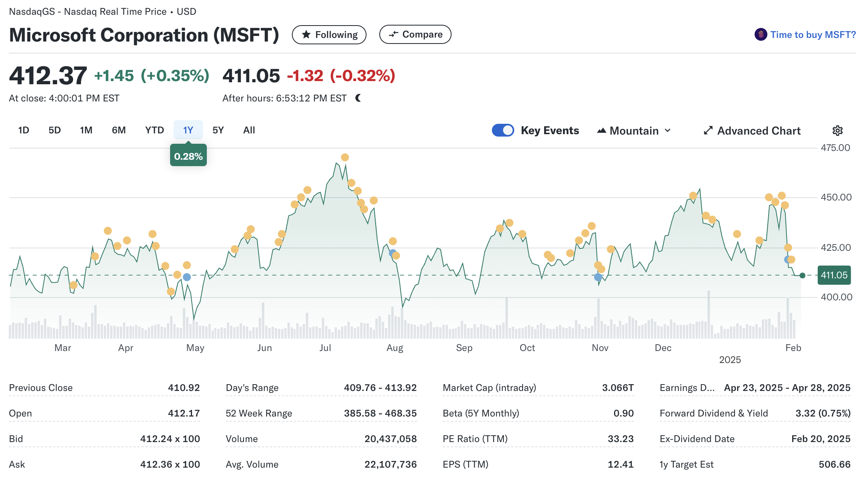Switch to the YTD range tab
Image resolution: width=868 pixels, height=484 pixels.
point(155,130)
